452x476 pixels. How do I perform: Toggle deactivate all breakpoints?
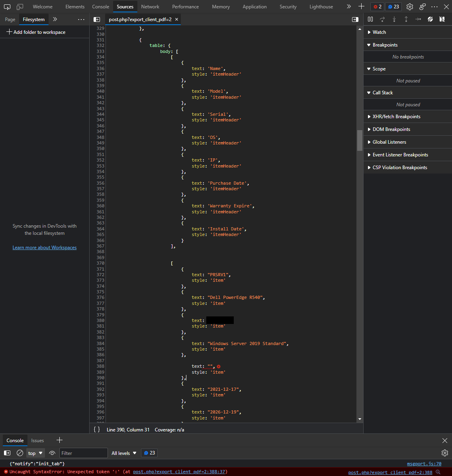(430, 19)
